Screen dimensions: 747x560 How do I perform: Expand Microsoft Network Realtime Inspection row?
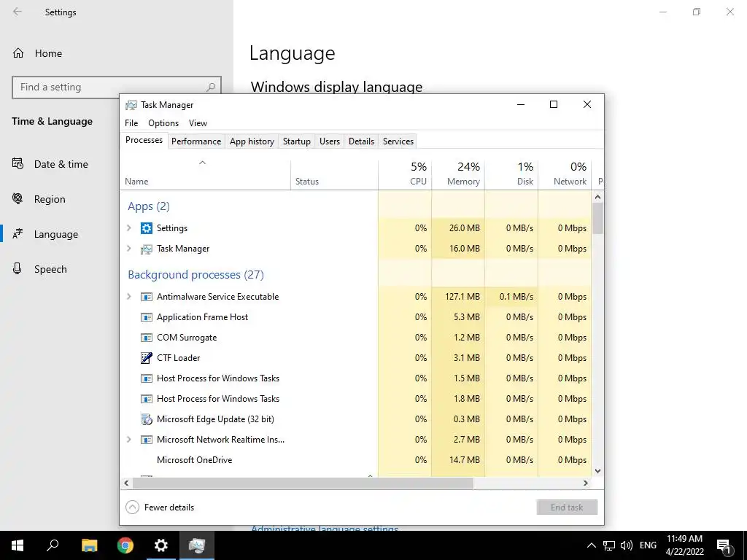[128, 440]
